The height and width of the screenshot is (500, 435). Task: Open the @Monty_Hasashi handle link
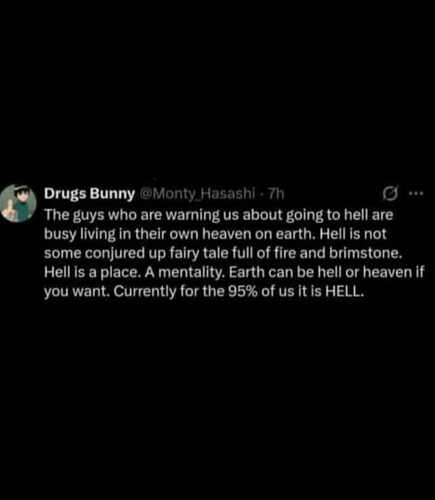coord(197,193)
